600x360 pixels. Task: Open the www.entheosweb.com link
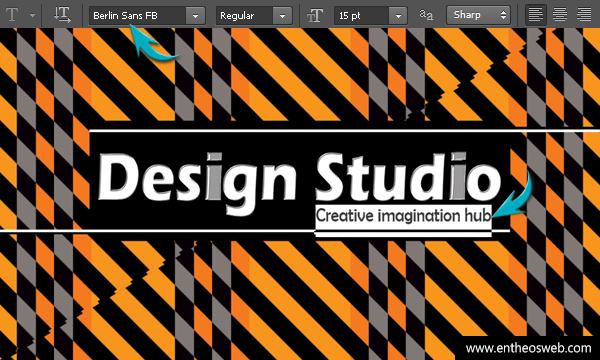coord(528,348)
